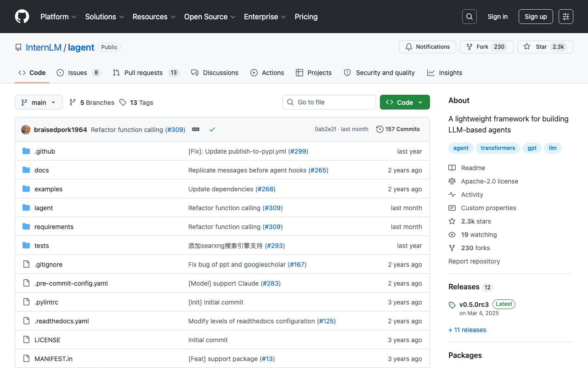Image resolution: width=588 pixels, height=368 pixels.
Task: Click the GitHub logo icon
Action: tap(22, 17)
